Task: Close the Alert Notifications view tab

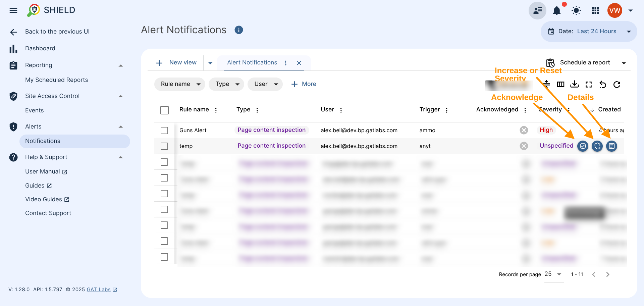Action: 299,63
